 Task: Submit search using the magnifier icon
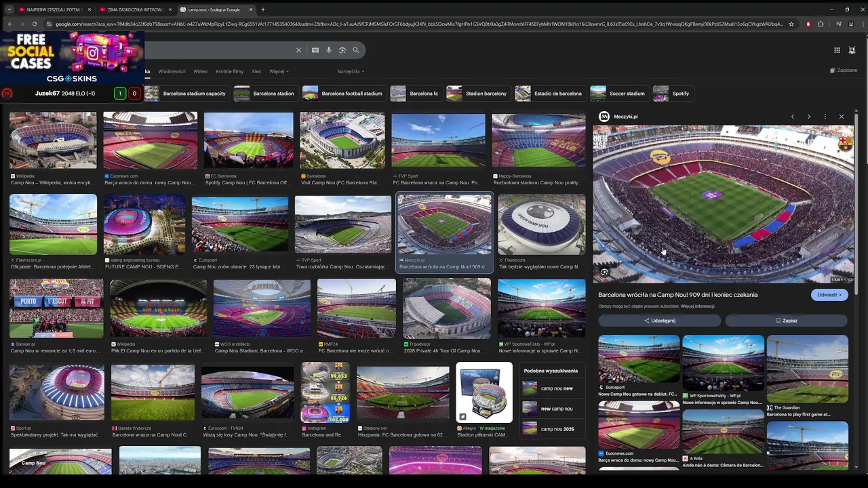[355, 50]
